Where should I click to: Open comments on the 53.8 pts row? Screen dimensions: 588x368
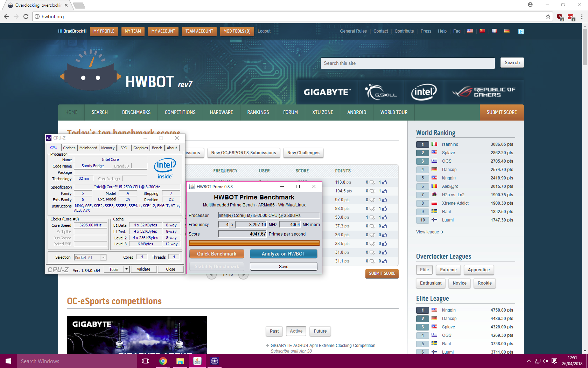point(372,218)
